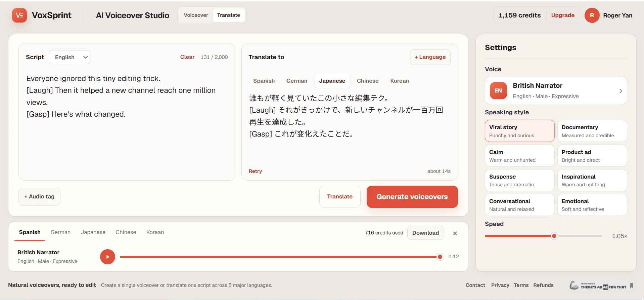
Task: Expand British Narrator voice chevron
Action: [x=620, y=91]
